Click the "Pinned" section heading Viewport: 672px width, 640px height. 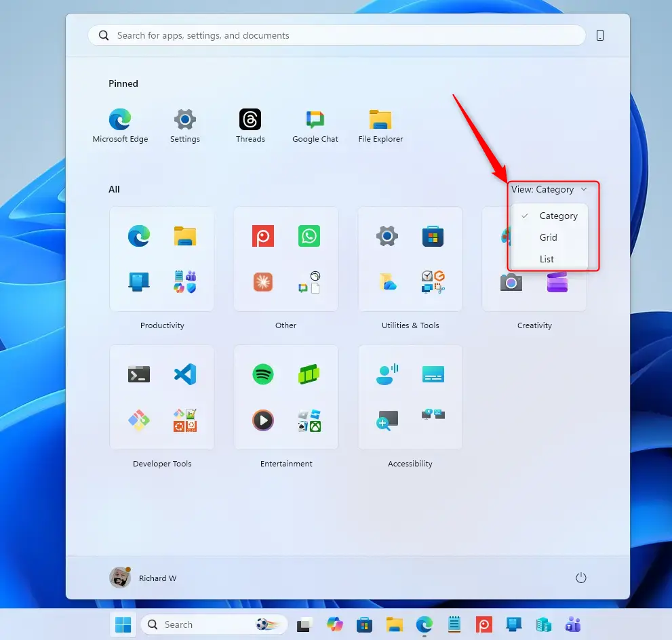tap(123, 83)
